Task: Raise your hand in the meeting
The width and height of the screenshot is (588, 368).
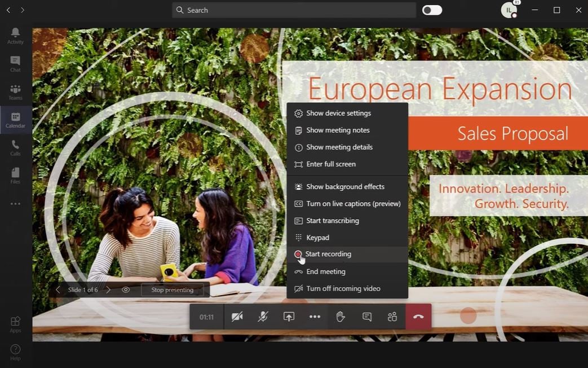Action: pos(341,317)
